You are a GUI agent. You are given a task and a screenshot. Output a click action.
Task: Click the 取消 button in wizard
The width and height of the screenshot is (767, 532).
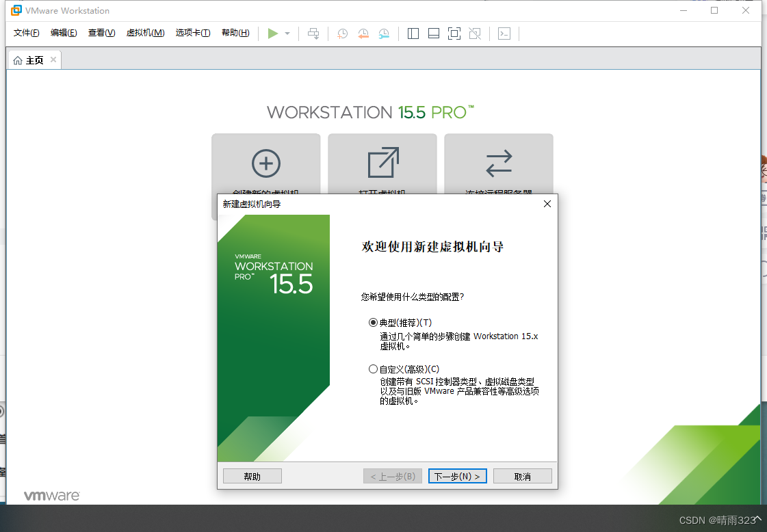pyautogui.click(x=523, y=476)
